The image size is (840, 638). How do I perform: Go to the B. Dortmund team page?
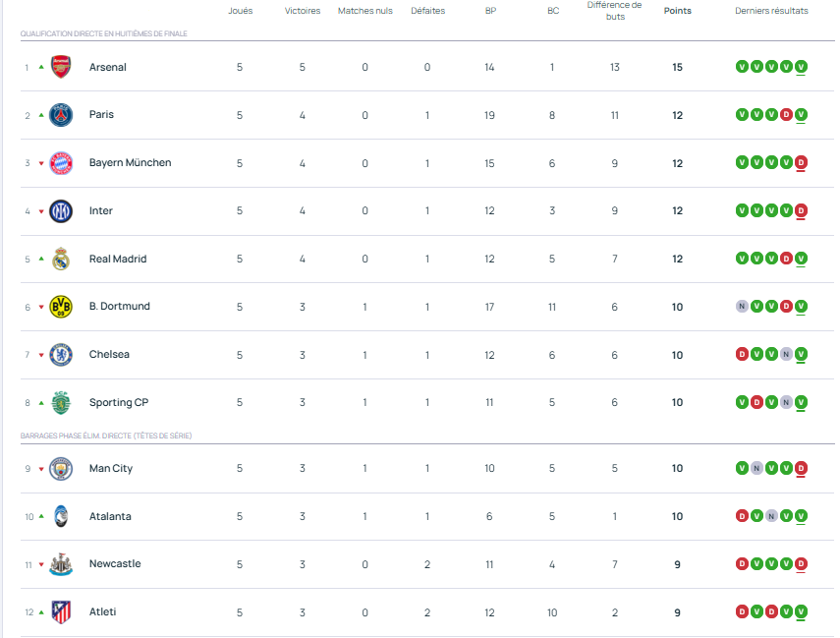click(119, 307)
